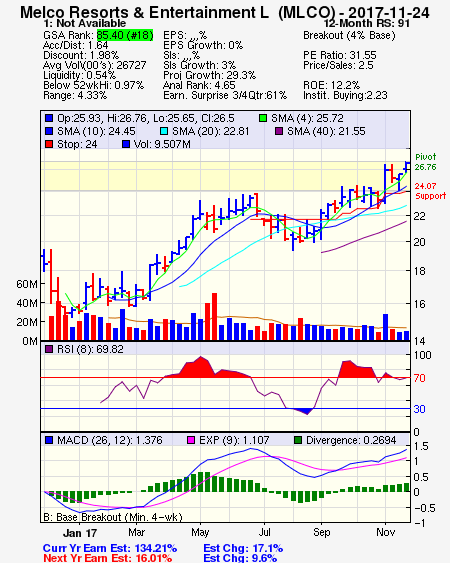Click the 'Jan 17' x-axis label
This screenshot has height=563, width=450.
click(x=80, y=533)
